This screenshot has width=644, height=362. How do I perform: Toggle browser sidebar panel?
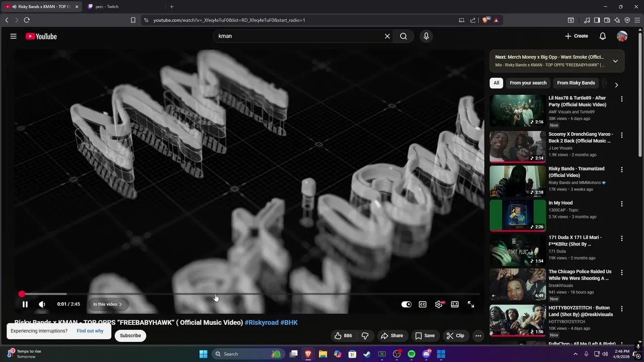[x=597, y=20]
